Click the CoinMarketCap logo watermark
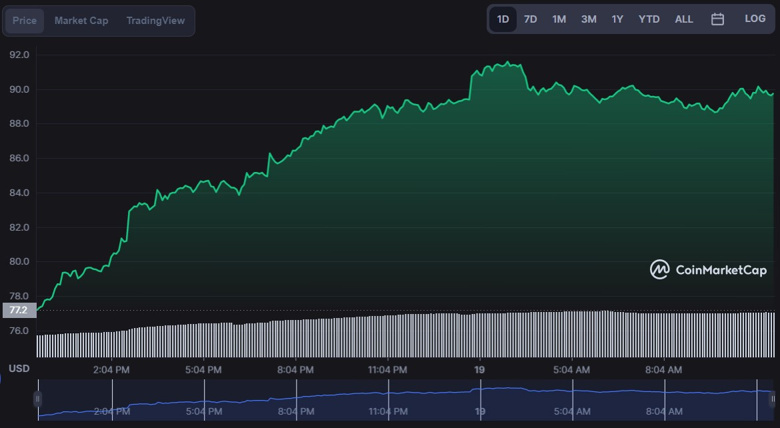 pyautogui.click(x=708, y=270)
